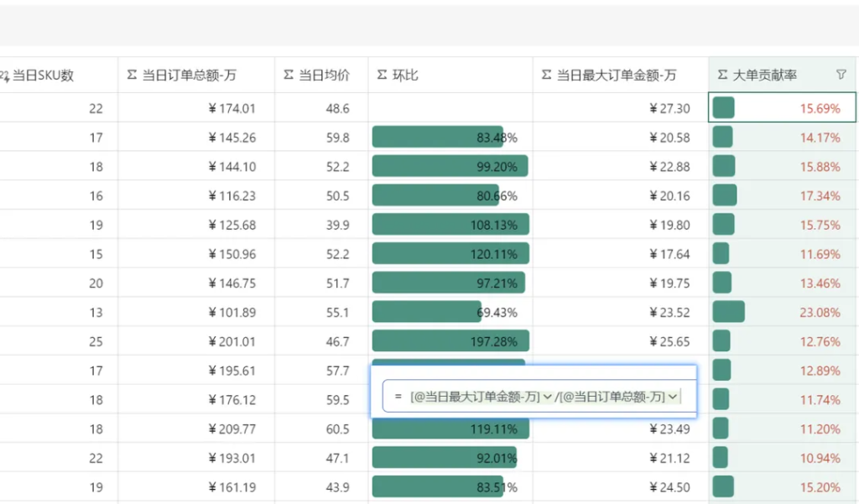Select the 当日最大订单金额-万 column header
The image size is (859, 504).
[621, 75]
